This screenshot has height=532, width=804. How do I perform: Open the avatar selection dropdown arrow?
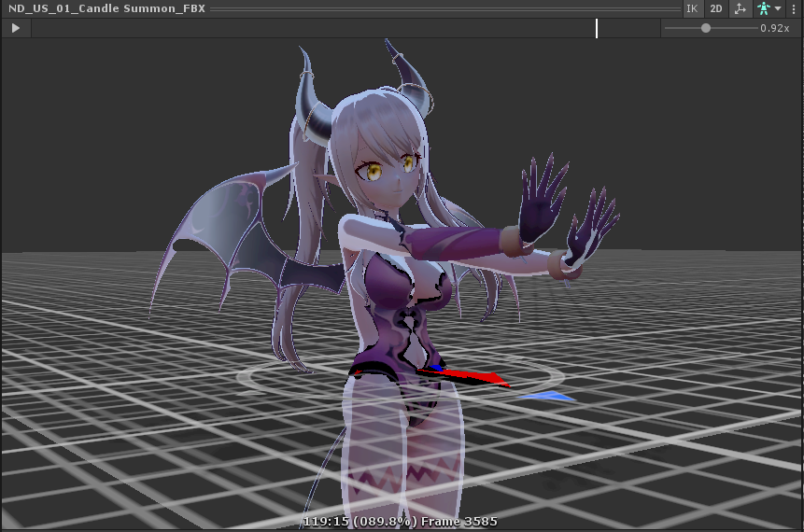coord(778,8)
